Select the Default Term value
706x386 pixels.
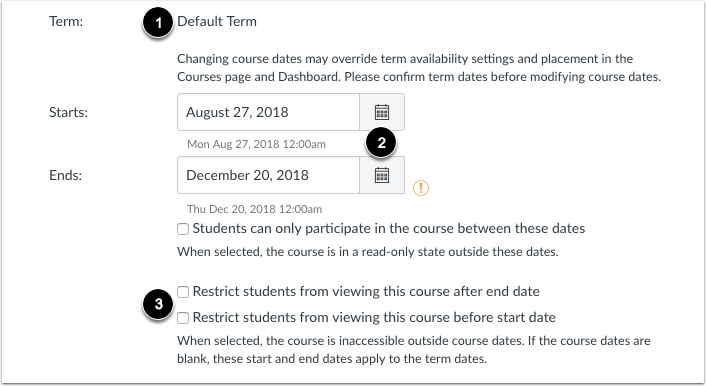coord(217,21)
